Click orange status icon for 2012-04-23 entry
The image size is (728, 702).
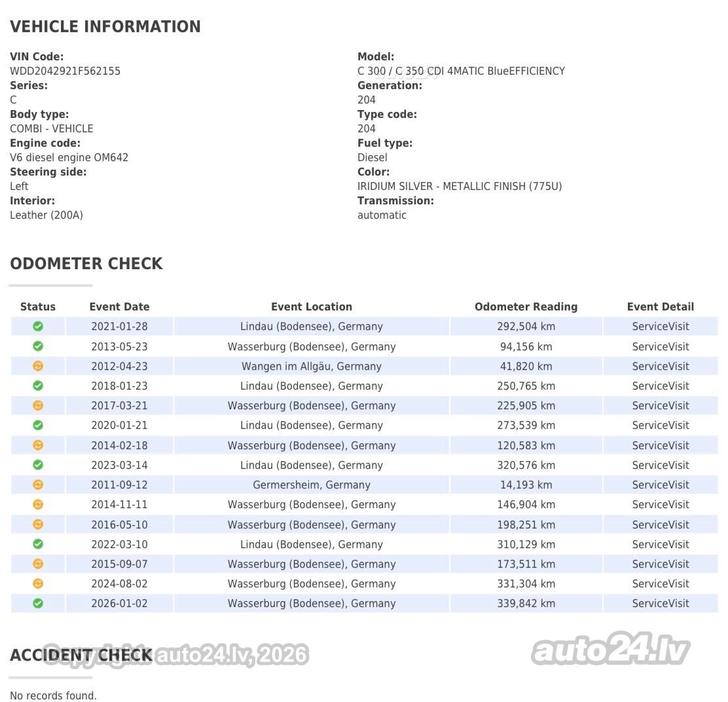pos(38,366)
